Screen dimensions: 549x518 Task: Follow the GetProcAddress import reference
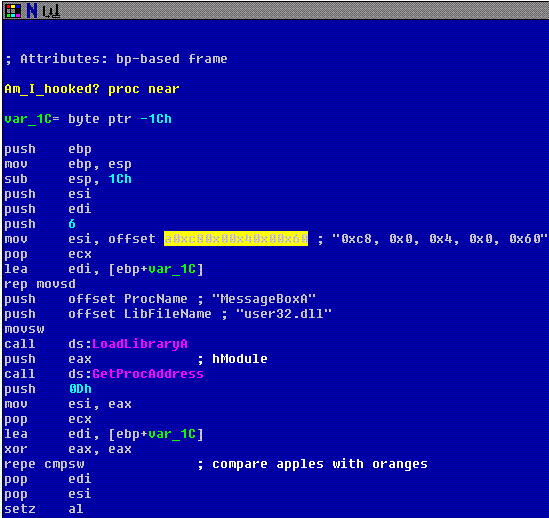tap(148, 374)
